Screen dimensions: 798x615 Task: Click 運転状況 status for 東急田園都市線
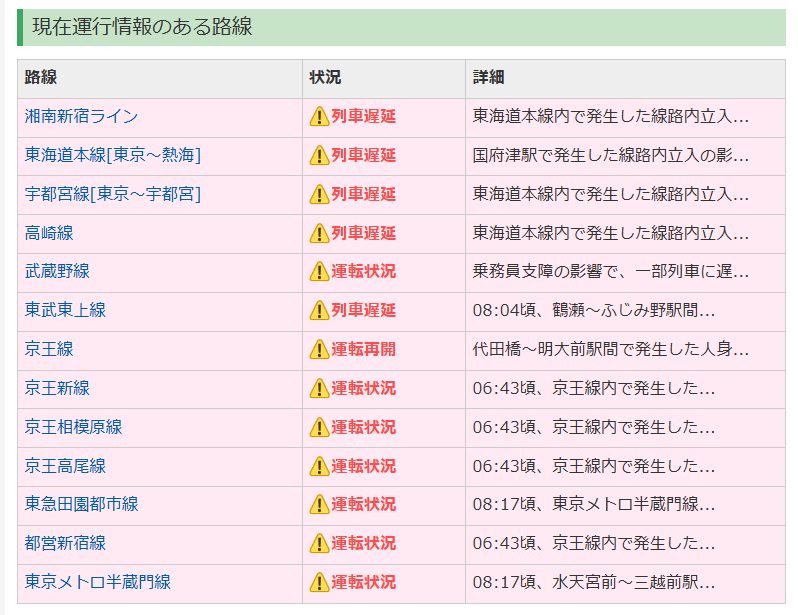(363, 505)
